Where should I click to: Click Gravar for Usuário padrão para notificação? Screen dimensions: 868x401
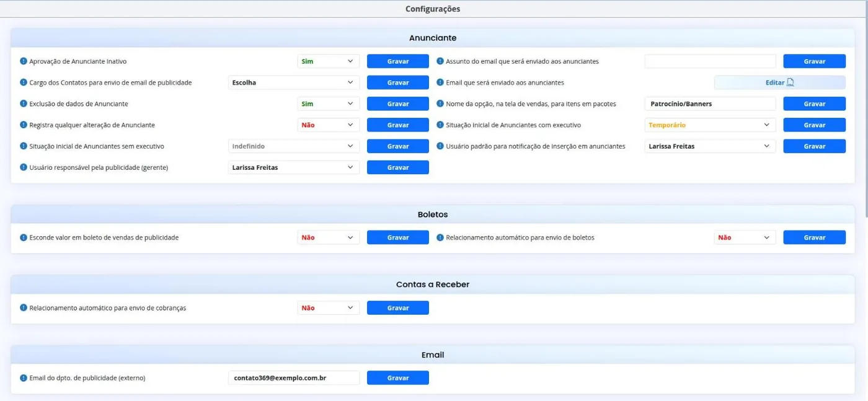click(815, 146)
